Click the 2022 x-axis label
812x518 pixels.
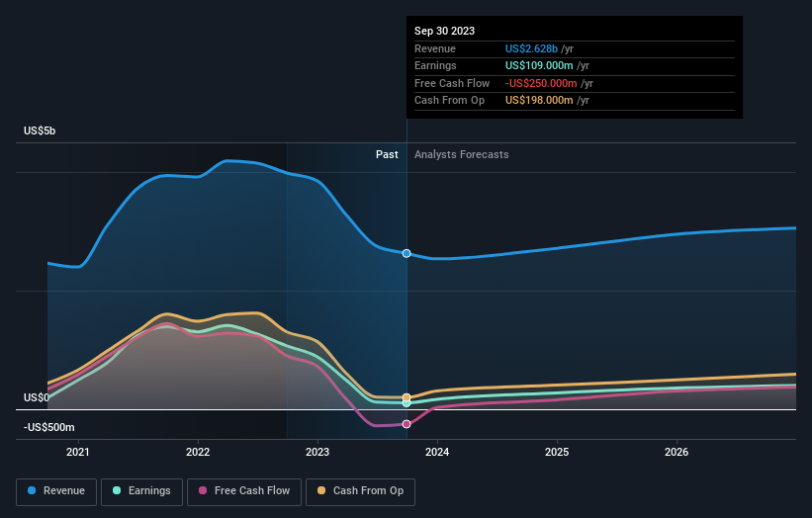pyautogui.click(x=198, y=453)
